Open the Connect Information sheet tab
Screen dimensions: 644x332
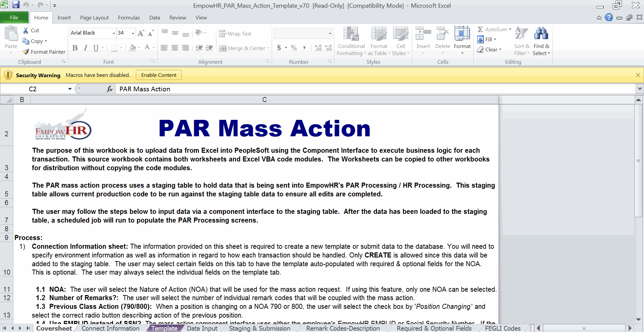110,328
